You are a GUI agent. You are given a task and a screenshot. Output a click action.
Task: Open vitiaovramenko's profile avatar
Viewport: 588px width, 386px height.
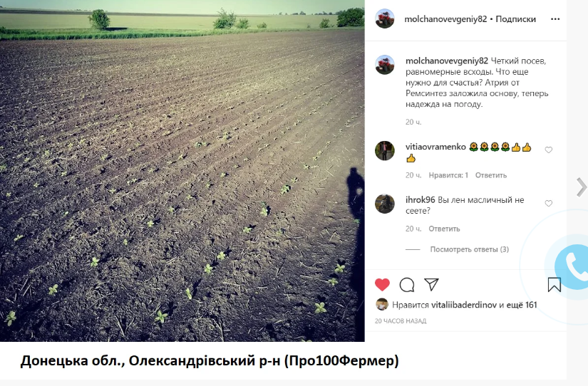(385, 151)
